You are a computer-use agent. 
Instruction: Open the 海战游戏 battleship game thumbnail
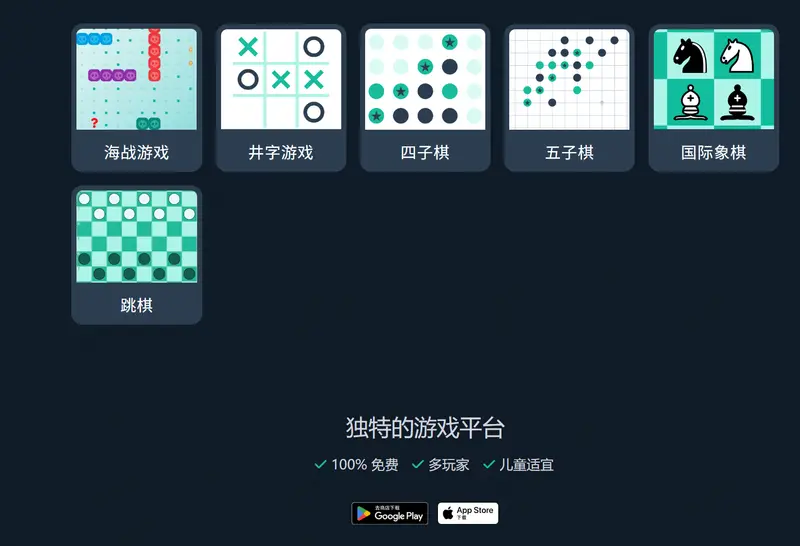click(136, 79)
